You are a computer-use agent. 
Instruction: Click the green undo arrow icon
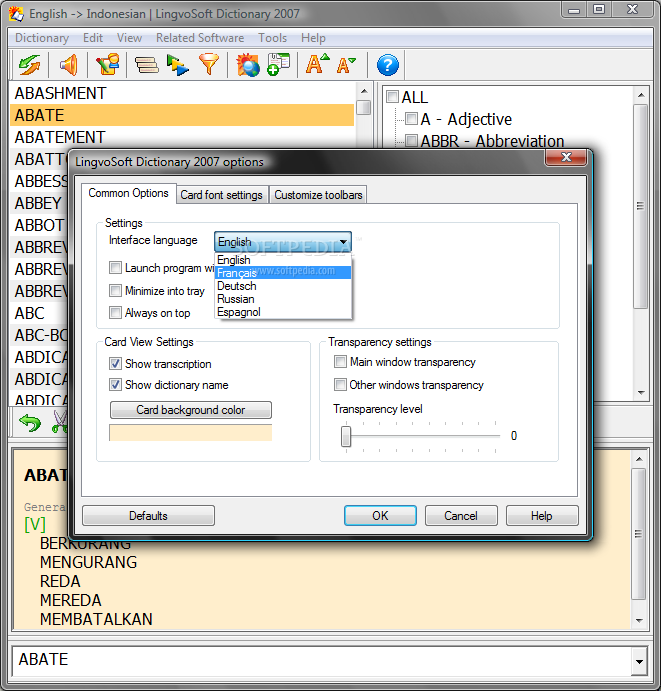30,422
